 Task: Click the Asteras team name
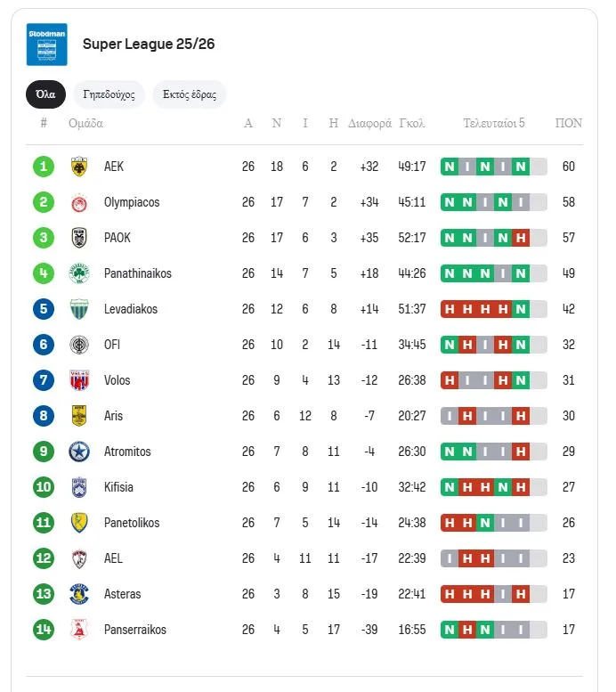pos(122,594)
